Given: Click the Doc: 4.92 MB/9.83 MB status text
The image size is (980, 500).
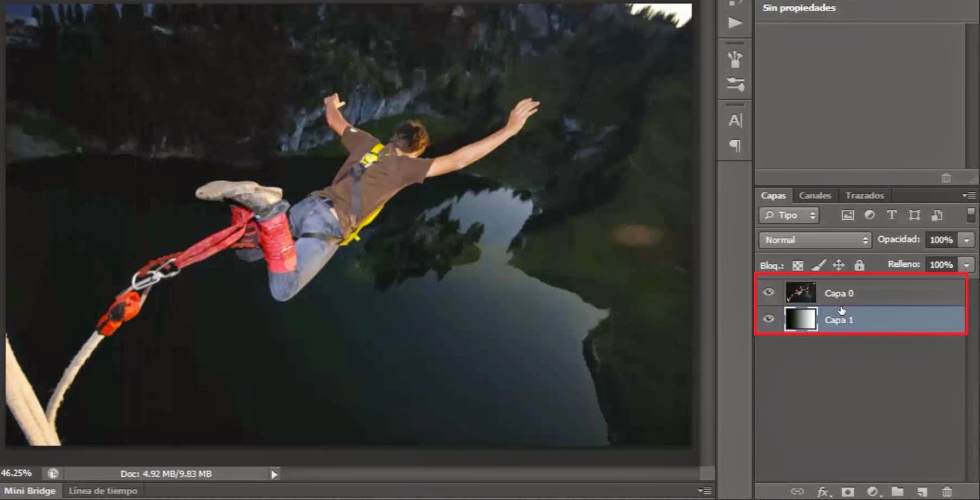Looking at the screenshot, I should 166,474.
